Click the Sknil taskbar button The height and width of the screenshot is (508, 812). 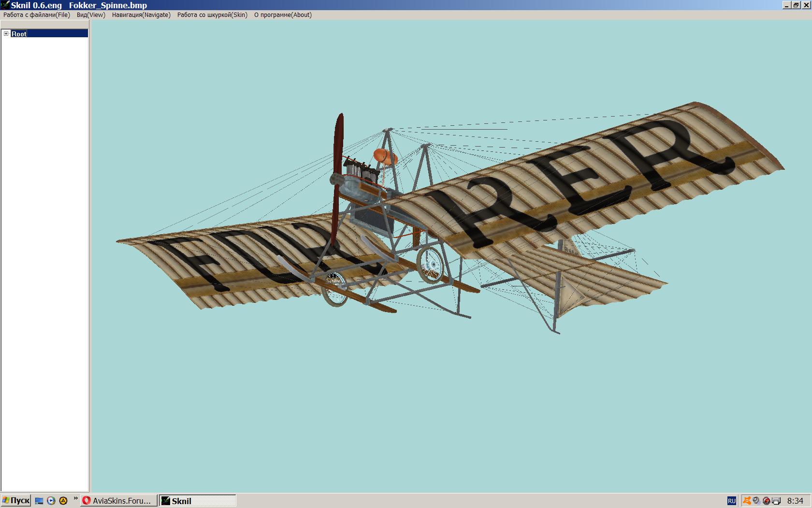pyautogui.click(x=197, y=501)
